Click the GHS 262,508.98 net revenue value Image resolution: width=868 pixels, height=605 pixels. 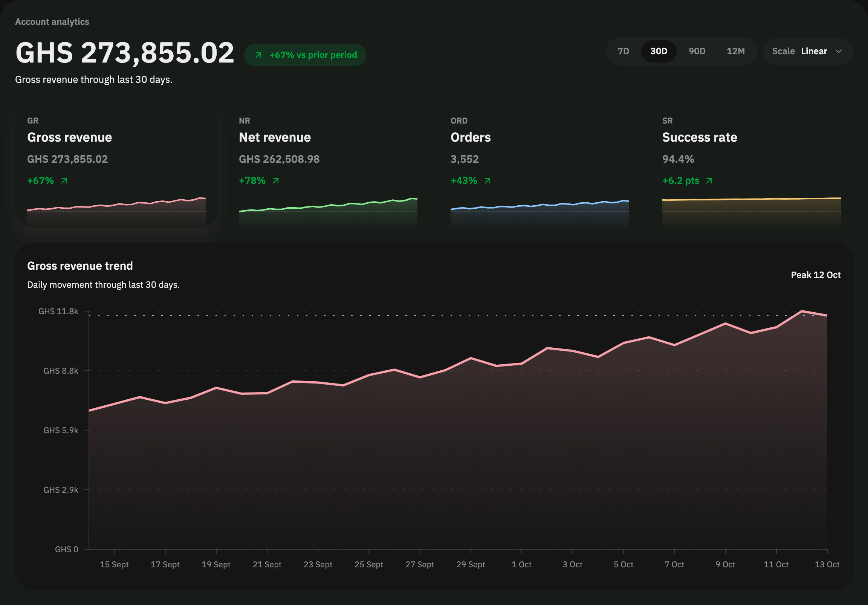tap(279, 159)
